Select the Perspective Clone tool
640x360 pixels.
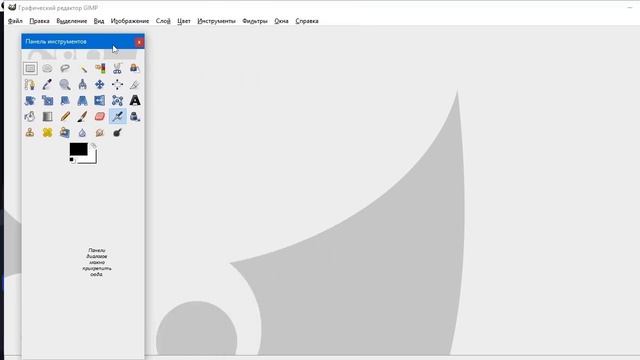click(65, 133)
